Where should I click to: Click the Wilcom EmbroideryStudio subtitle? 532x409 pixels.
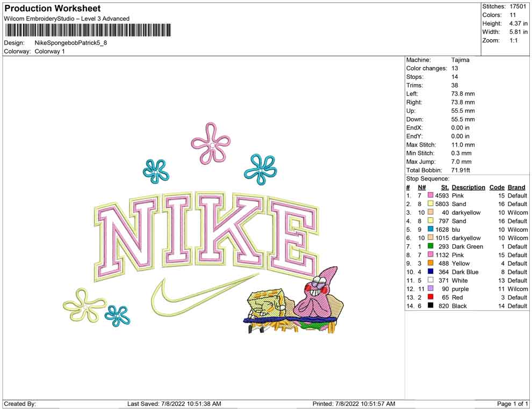(67, 19)
